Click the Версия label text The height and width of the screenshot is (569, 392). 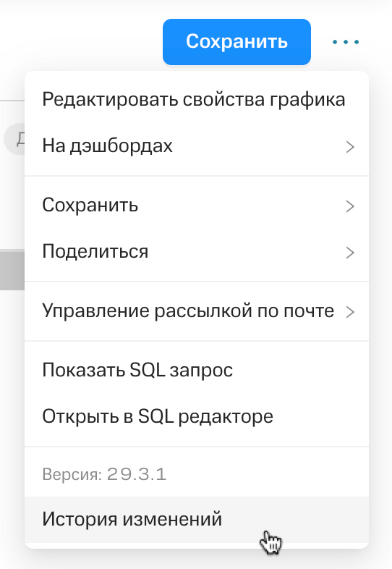pos(72,474)
